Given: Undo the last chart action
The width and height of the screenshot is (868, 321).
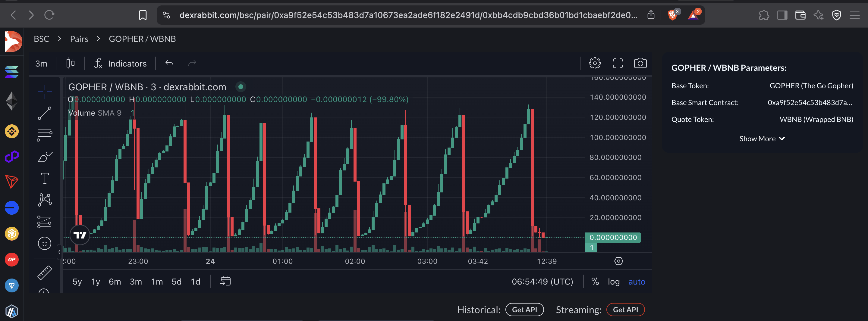Looking at the screenshot, I should [x=169, y=63].
